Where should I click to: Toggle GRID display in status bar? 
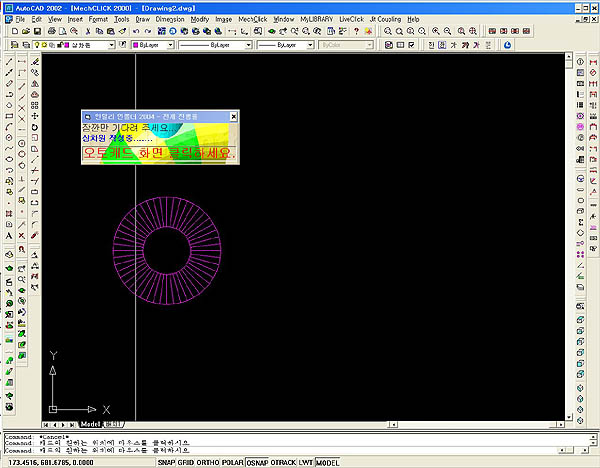tap(186, 462)
